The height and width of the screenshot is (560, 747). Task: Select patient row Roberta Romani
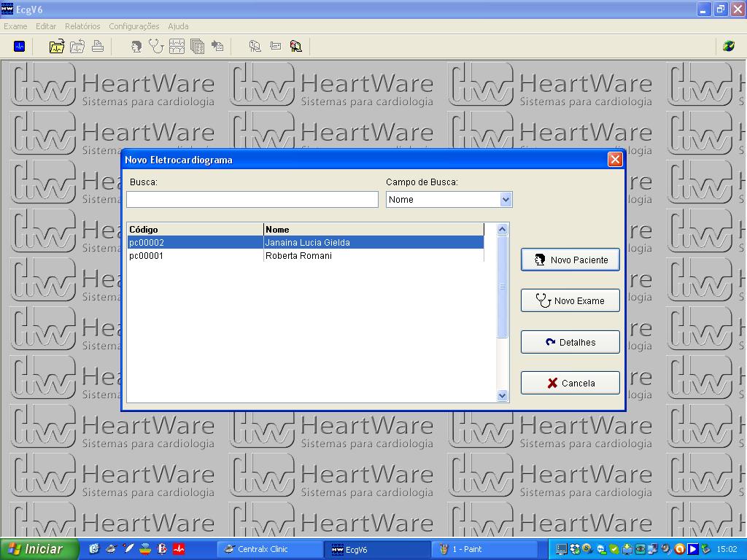point(306,256)
